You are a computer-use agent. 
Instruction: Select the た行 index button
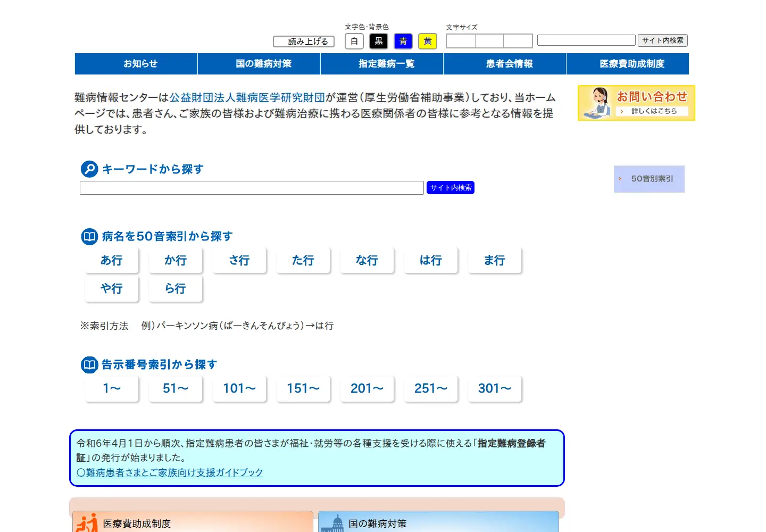coord(303,260)
